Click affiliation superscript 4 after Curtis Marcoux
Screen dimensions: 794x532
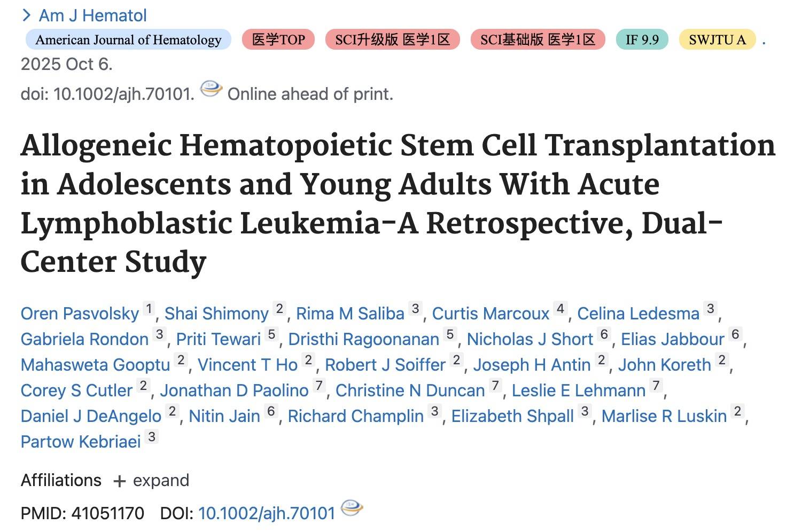(560, 309)
